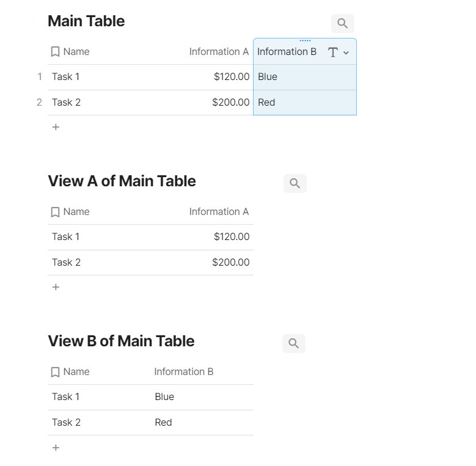Click the $200.00 cell in View A

230,263
